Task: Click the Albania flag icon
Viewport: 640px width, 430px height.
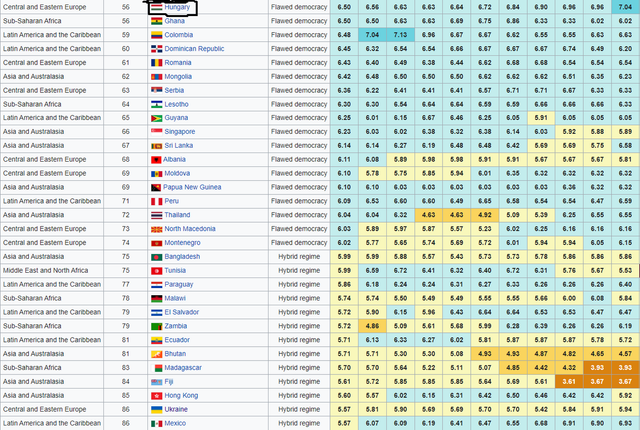Action: 156,160
